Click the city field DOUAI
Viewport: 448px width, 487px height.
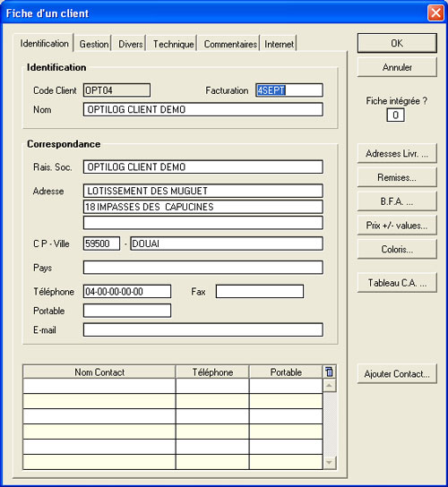click(227, 243)
